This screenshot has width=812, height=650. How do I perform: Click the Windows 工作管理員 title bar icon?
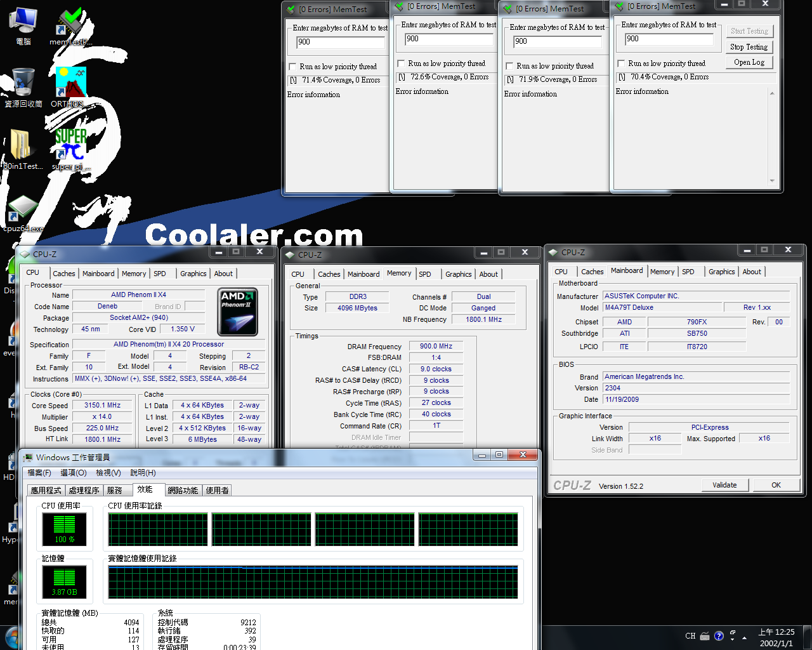[28, 457]
